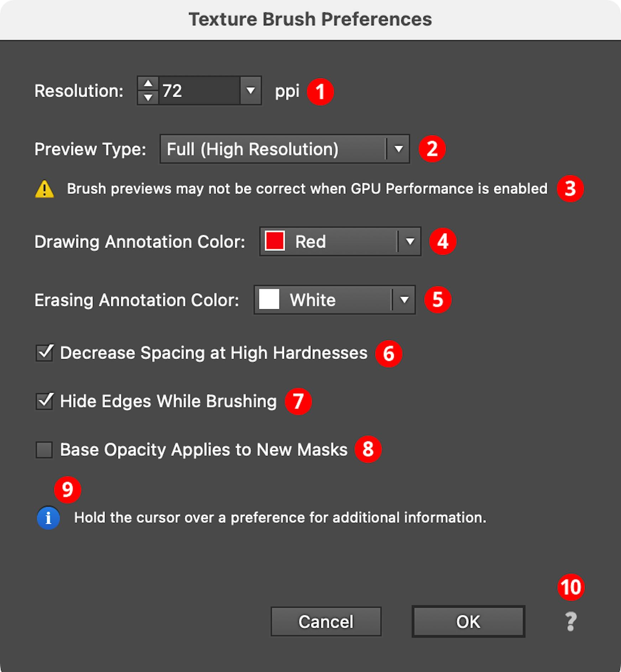Screen dimensions: 621x672
Task: Uncheck Hide Edges While Brushing
Action: pyautogui.click(x=44, y=401)
